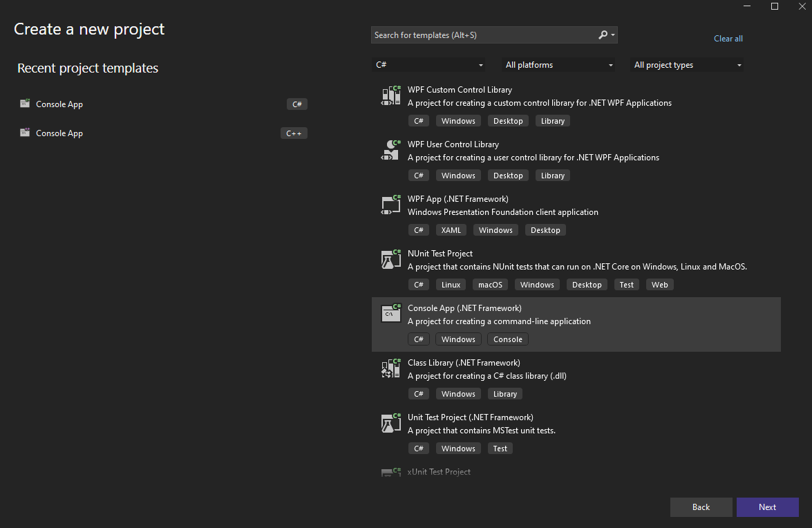This screenshot has height=528, width=812.
Task: Select WPF App (.NET Framework) title
Action: pyautogui.click(x=457, y=199)
